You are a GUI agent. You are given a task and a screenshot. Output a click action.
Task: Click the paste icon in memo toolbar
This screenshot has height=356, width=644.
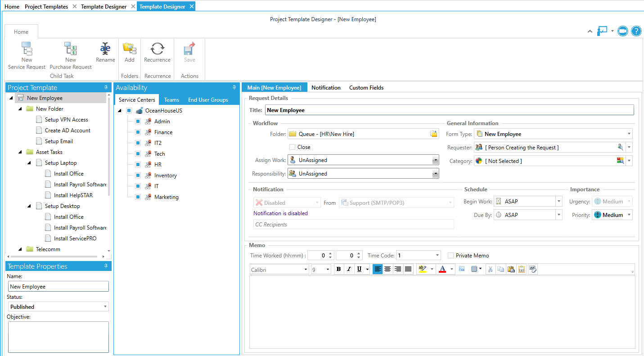point(511,269)
